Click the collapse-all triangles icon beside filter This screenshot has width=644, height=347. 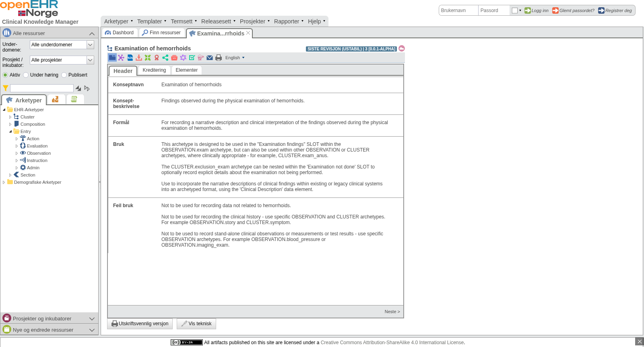tap(78, 88)
